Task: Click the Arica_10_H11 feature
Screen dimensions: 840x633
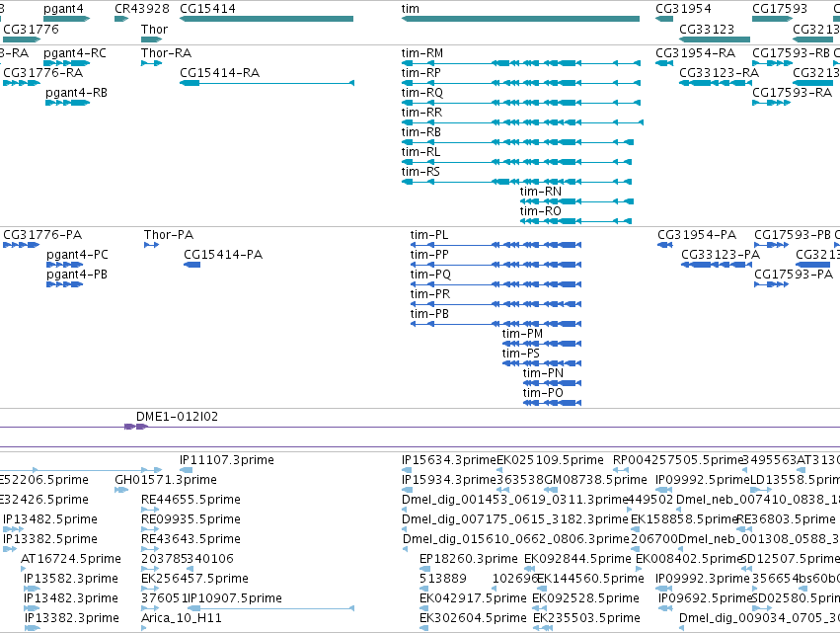Action: click(x=143, y=628)
